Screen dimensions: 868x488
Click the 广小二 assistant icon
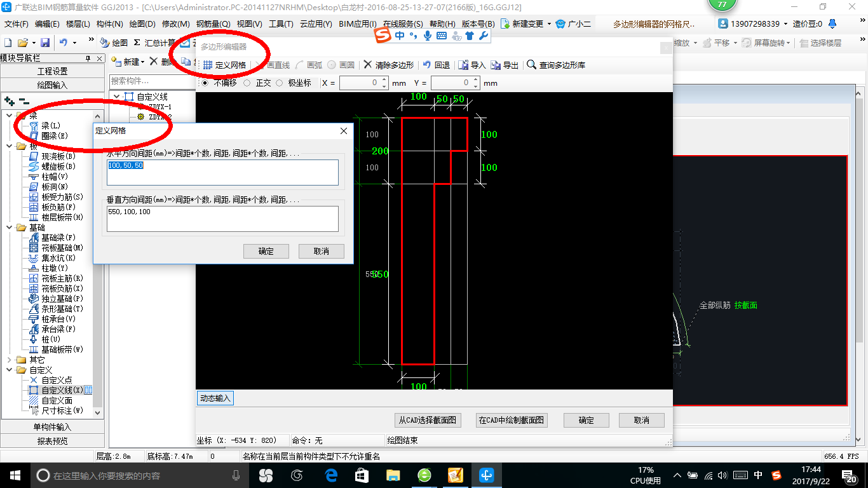coord(573,24)
